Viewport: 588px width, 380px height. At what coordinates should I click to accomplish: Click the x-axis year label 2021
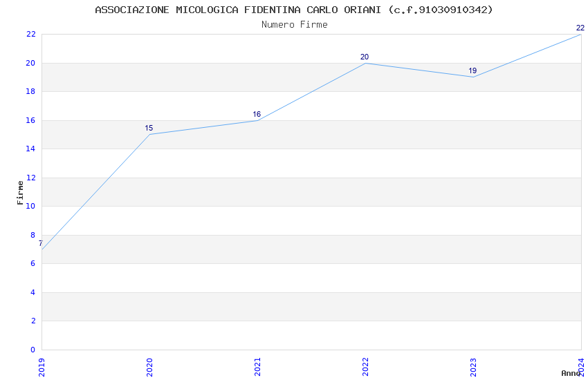[x=257, y=368]
